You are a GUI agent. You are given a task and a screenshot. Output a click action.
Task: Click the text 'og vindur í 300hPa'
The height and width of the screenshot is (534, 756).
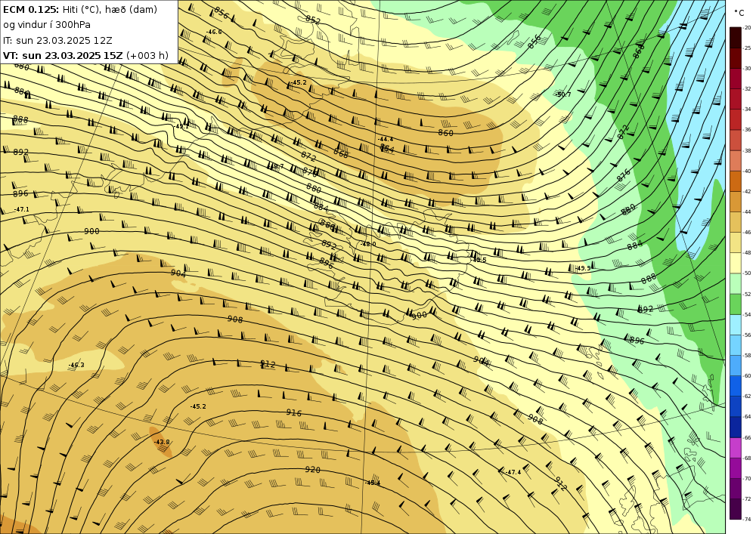point(47,25)
